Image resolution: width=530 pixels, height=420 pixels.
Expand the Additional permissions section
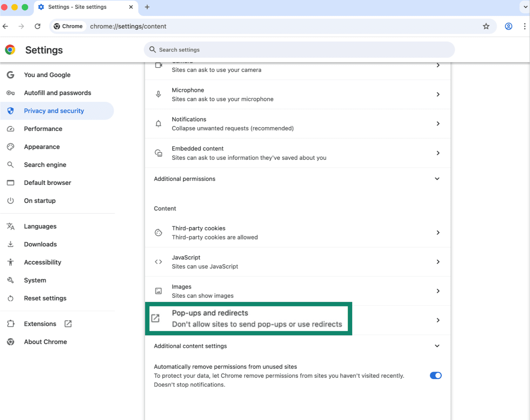pos(437,179)
